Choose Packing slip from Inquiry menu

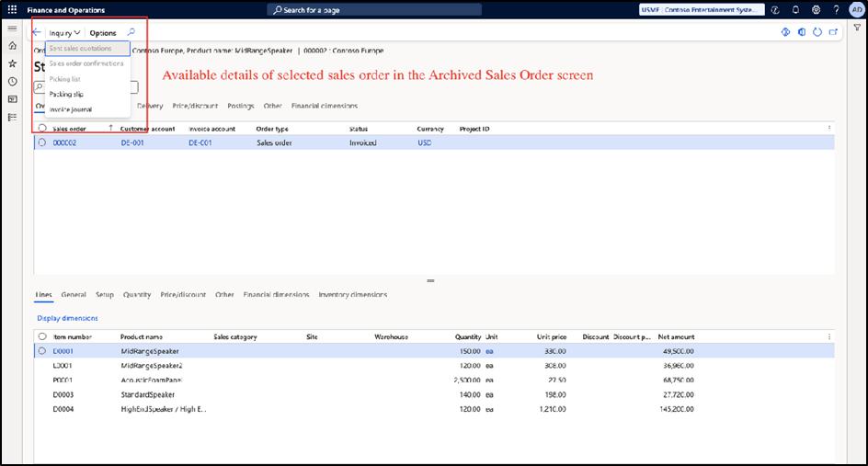[66, 94]
